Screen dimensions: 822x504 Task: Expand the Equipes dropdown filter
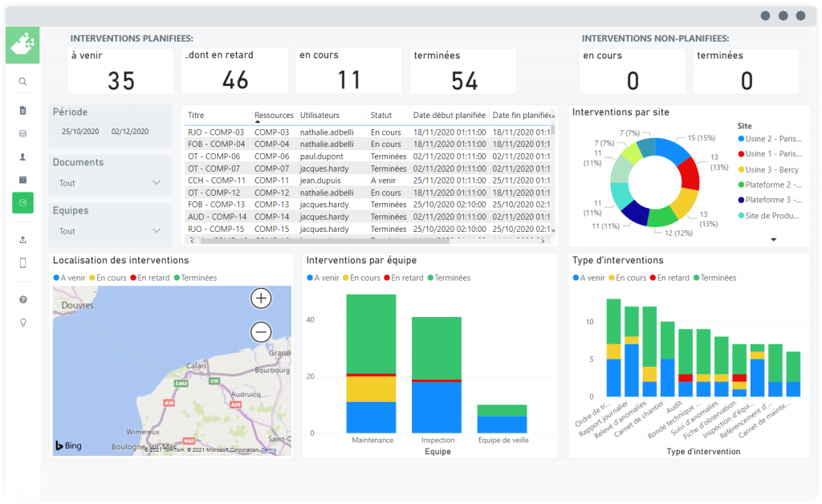(157, 231)
